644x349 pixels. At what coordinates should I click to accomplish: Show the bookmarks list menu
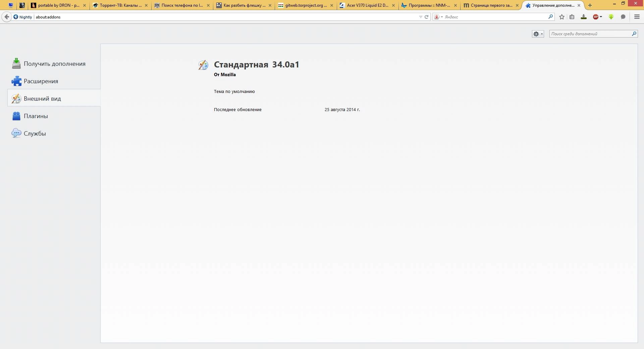(x=572, y=17)
